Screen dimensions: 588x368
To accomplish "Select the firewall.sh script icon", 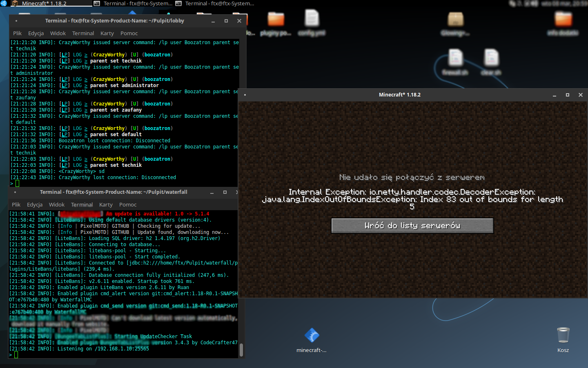I will pyautogui.click(x=455, y=58).
